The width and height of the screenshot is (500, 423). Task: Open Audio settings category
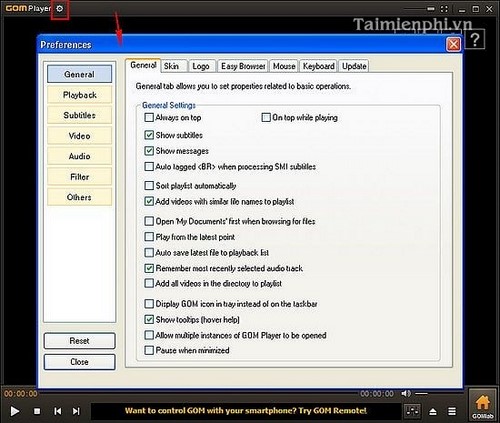[79, 156]
